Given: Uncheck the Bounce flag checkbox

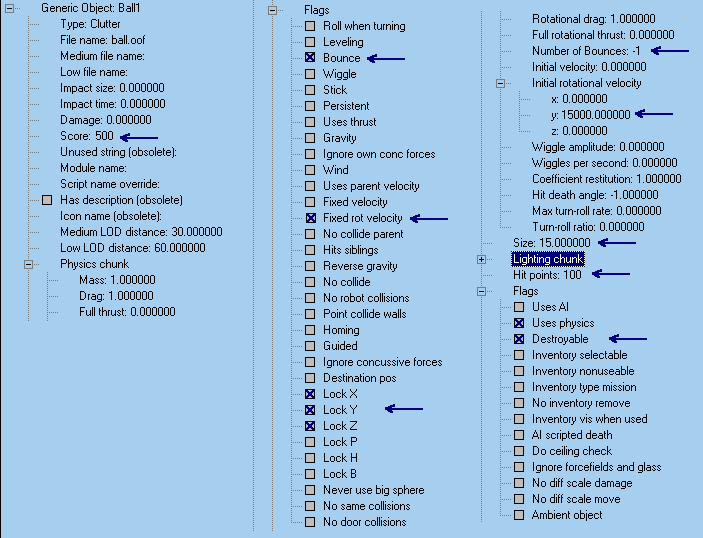Looking at the screenshot, I should pos(310,58).
